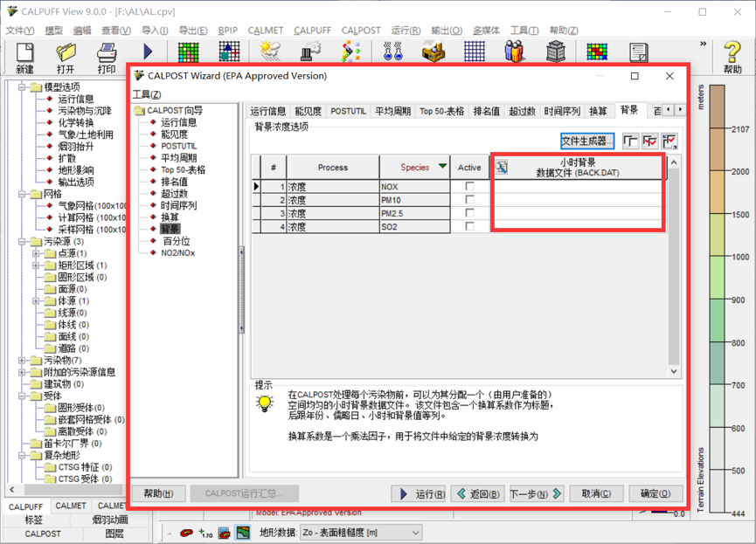The image size is (756, 544).
Task: Open the 地形数据 dropdown list
Action: [415, 533]
